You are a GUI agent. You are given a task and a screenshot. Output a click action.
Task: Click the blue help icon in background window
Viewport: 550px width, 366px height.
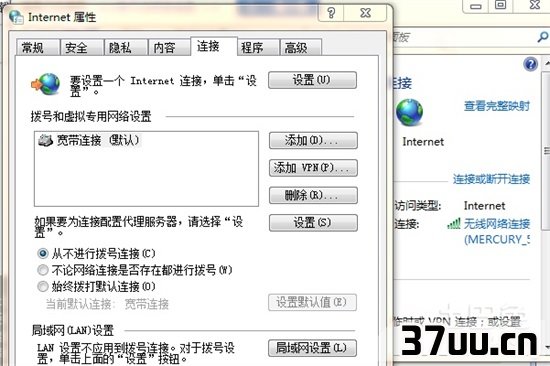pyautogui.click(x=530, y=64)
